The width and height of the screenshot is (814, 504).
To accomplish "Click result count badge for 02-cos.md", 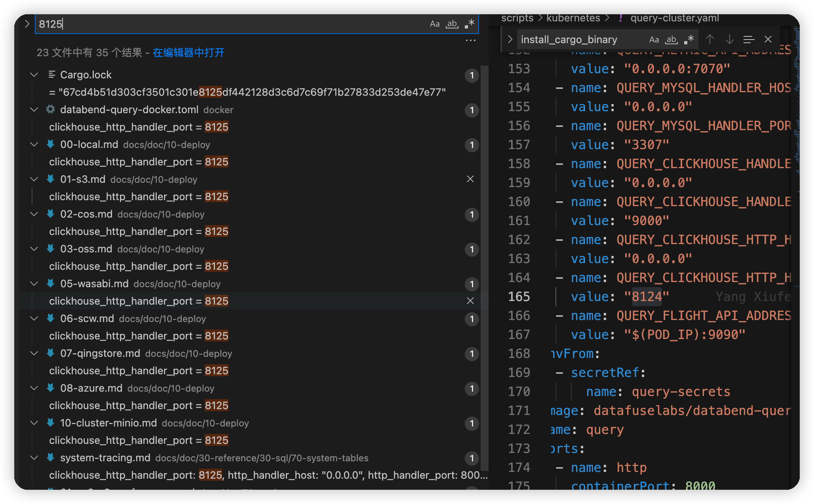I will click(472, 215).
